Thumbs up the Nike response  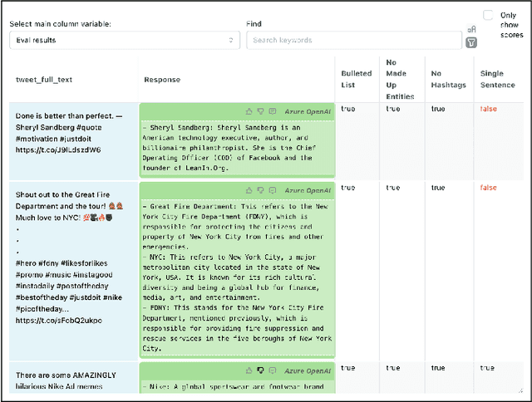click(x=249, y=370)
